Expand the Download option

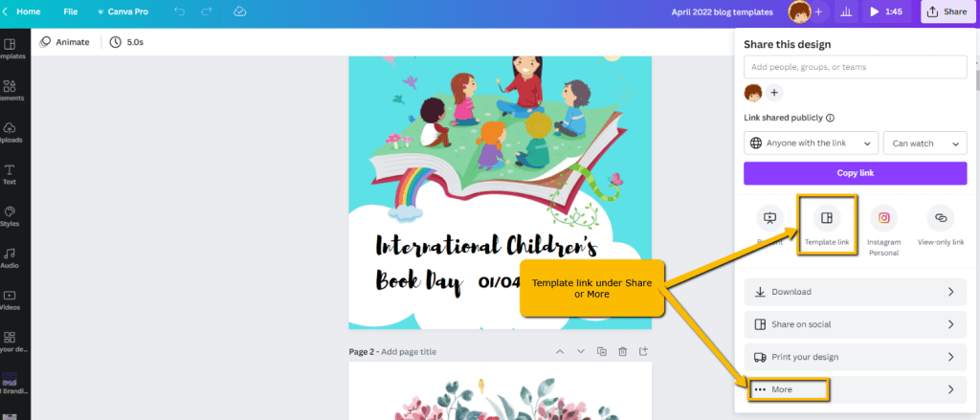[x=855, y=292]
